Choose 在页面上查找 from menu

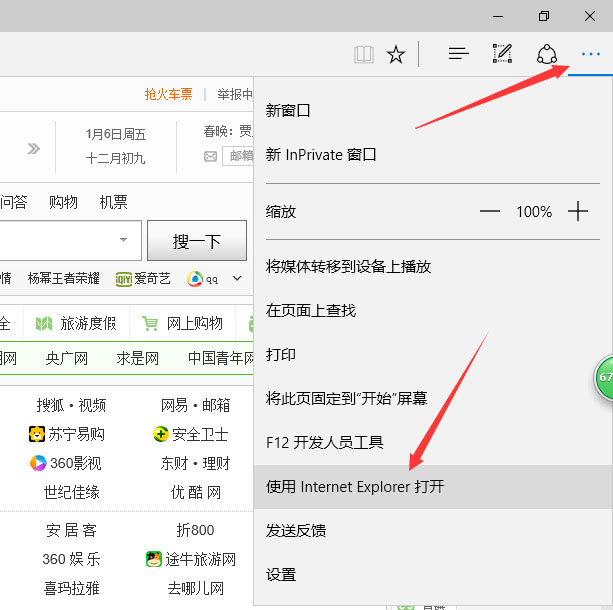432,311
